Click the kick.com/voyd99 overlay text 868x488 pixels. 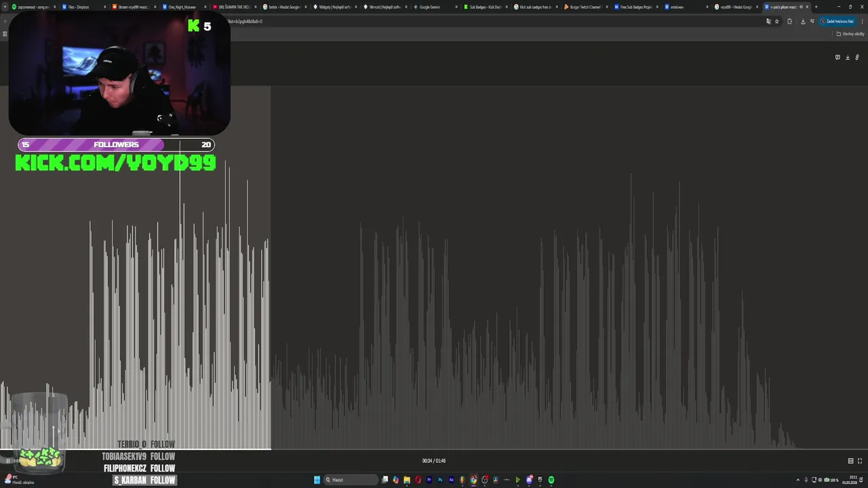coord(115,163)
